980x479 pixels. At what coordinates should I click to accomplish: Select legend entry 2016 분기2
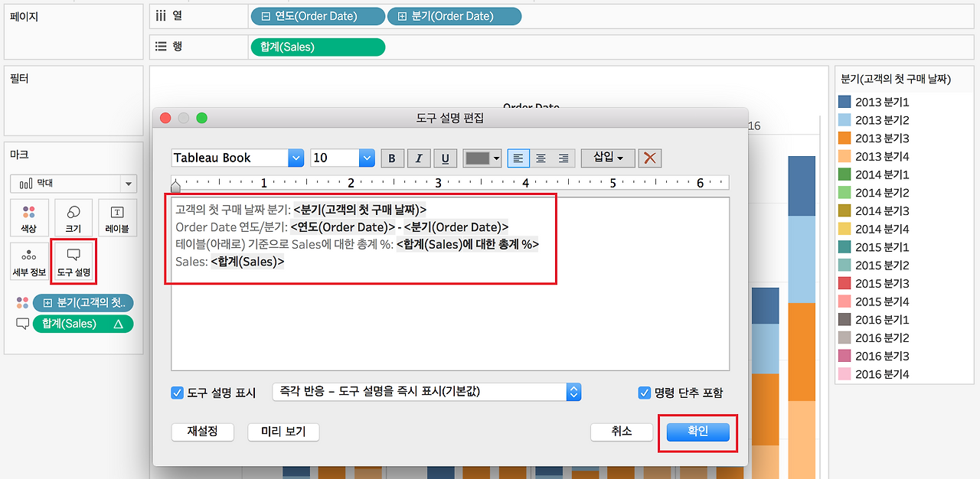point(882,337)
